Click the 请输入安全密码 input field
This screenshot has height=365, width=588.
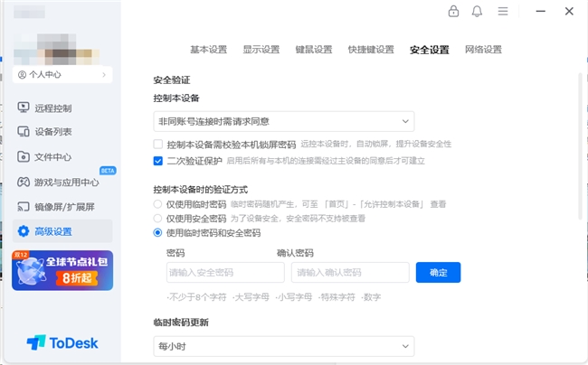tap(224, 272)
